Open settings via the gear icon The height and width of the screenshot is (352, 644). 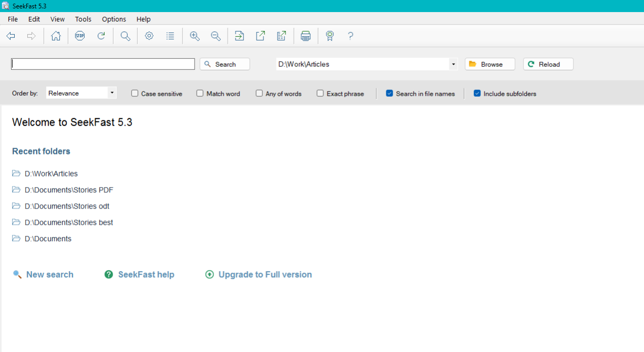[149, 36]
